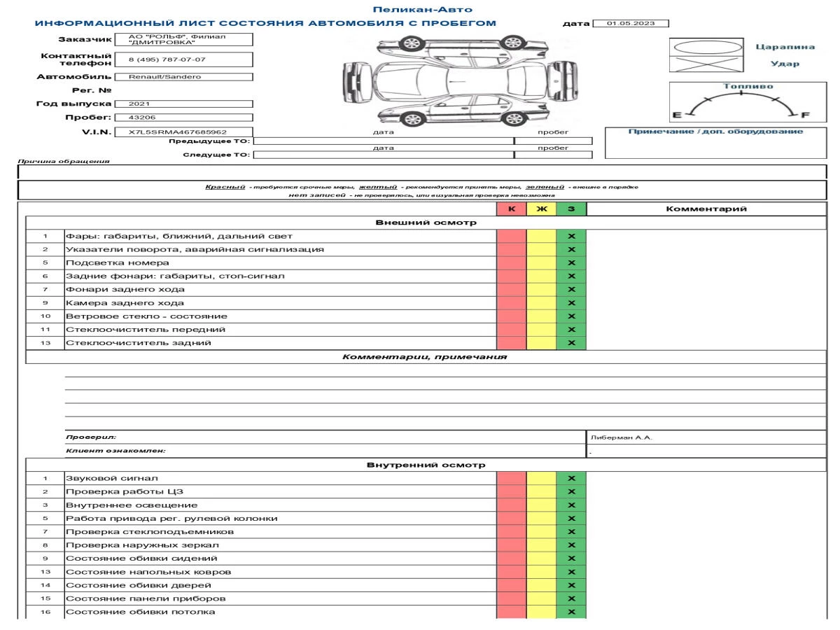Viewport: 840px width, 630px height.
Task: Toggle green mark for Звуковой сигнал
Action: pos(571,478)
